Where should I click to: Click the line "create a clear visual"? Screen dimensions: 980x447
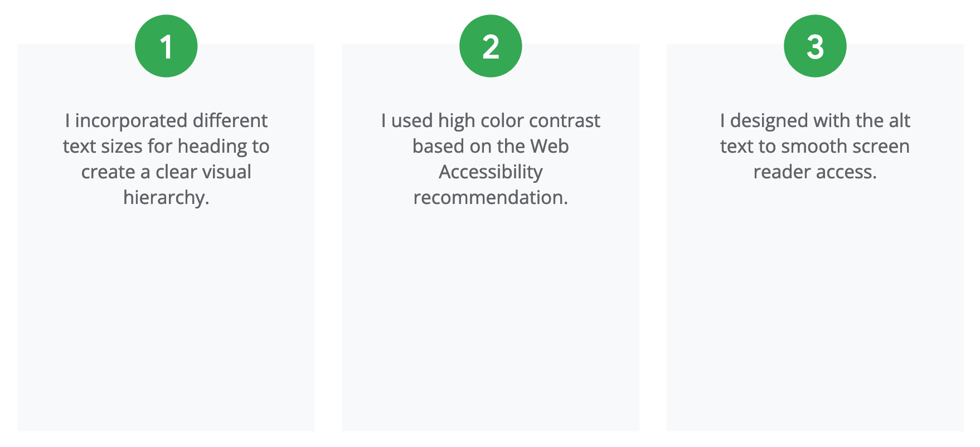(166, 172)
